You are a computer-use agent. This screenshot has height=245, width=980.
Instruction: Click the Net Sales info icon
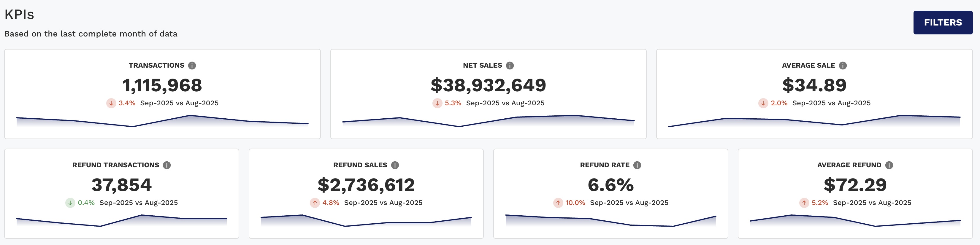pyautogui.click(x=510, y=66)
